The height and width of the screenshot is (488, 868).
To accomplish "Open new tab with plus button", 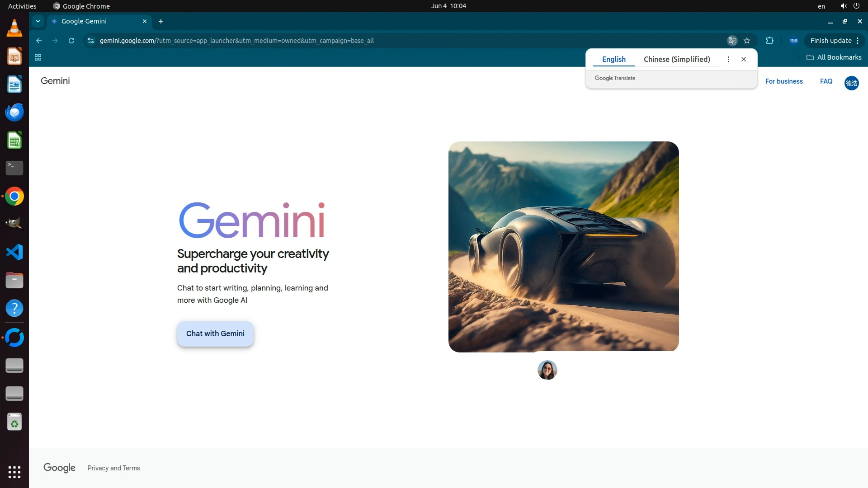I will (x=161, y=21).
